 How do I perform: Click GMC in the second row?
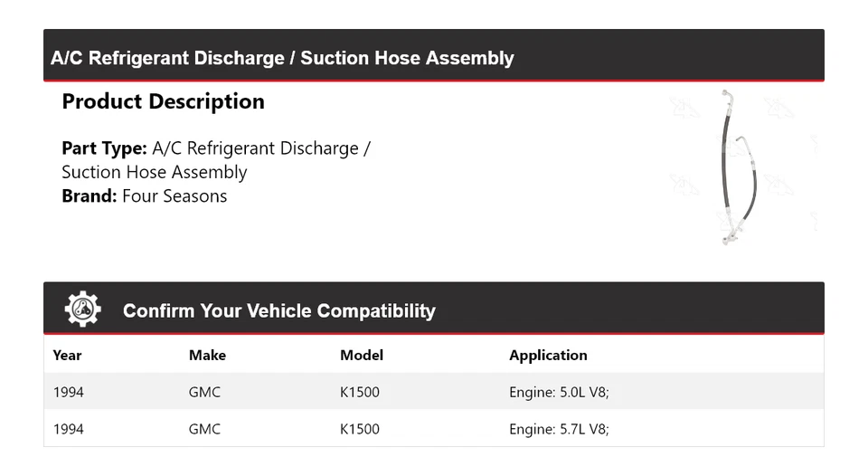click(x=204, y=429)
